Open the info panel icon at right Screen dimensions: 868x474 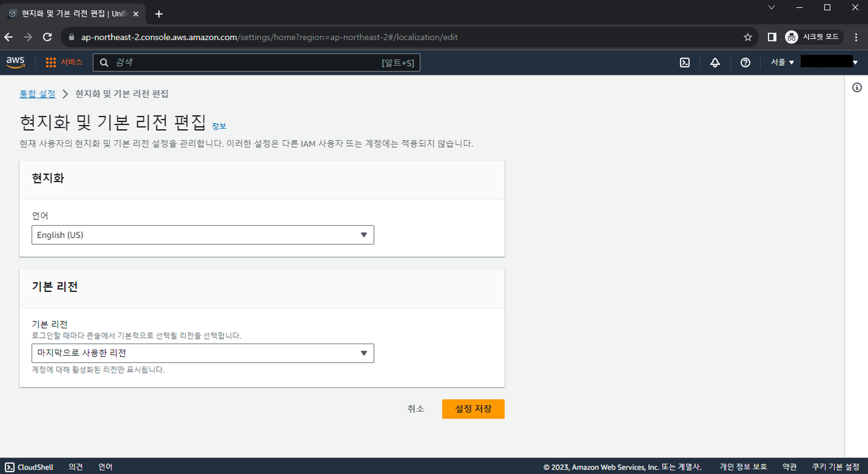(857, 88)
